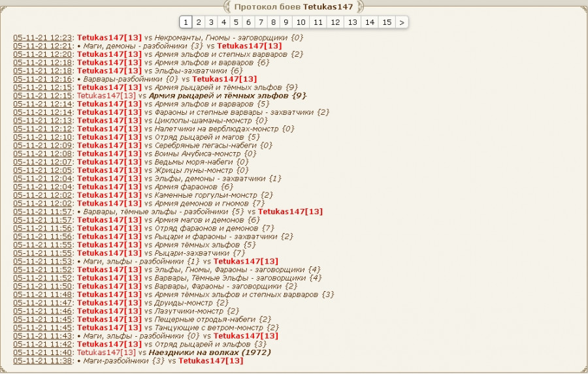Screen dimensions: 588x374
Task: Open page 4 in the pagination
Action: tap(224, 22)
